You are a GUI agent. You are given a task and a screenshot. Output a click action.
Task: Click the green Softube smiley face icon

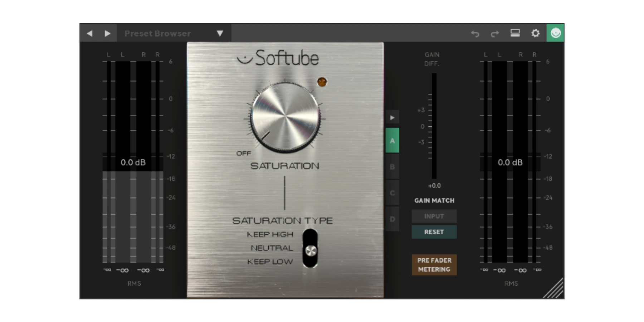pyautogui.click(x=556, y=33)
